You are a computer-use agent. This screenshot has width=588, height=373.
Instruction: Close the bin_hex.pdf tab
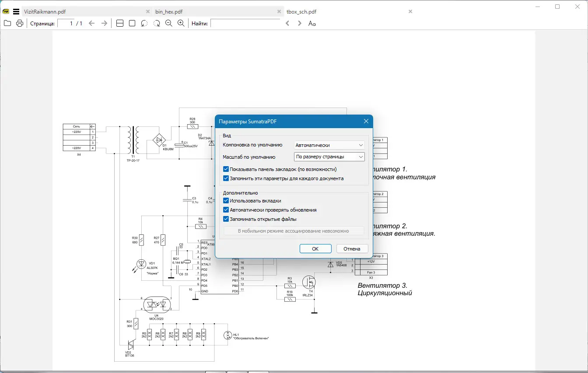coord(279,12)
